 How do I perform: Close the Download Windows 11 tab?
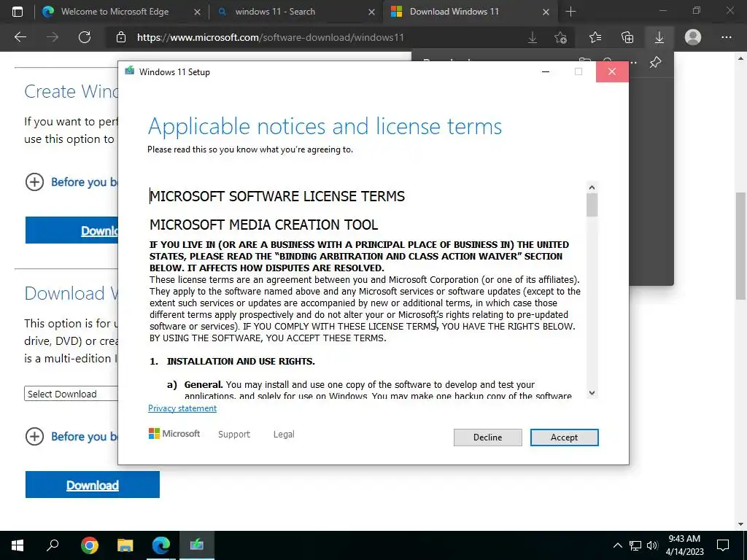click(x=546, y=12)
